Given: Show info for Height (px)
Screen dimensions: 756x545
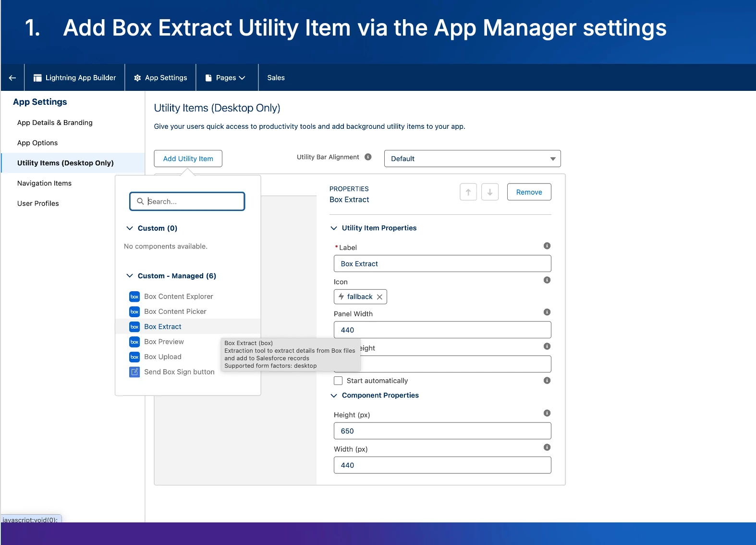Looking at the screenshot, I should coord(547,413).
